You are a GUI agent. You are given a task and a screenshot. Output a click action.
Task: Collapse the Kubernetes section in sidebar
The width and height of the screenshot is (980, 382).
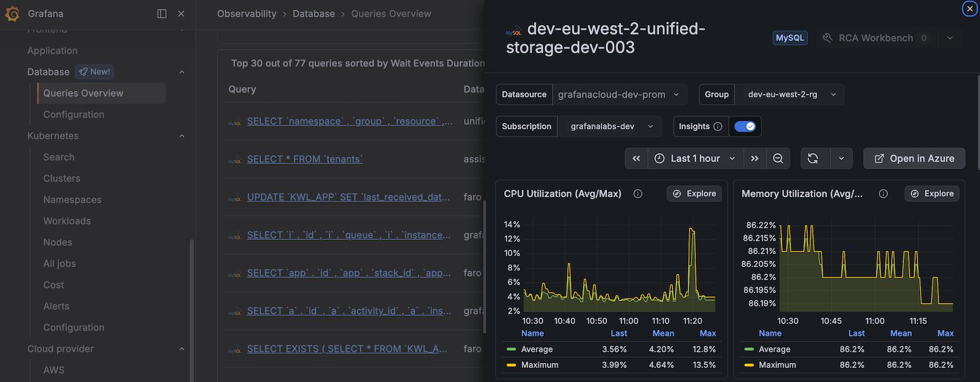click(182, 136)
